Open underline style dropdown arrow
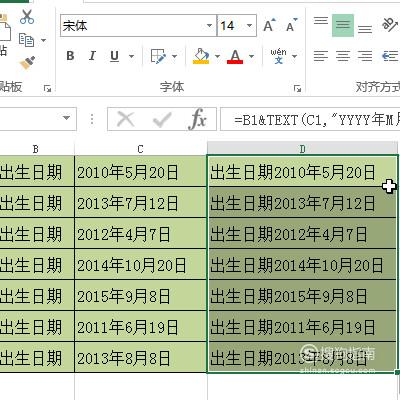 (x=131, y=56)
